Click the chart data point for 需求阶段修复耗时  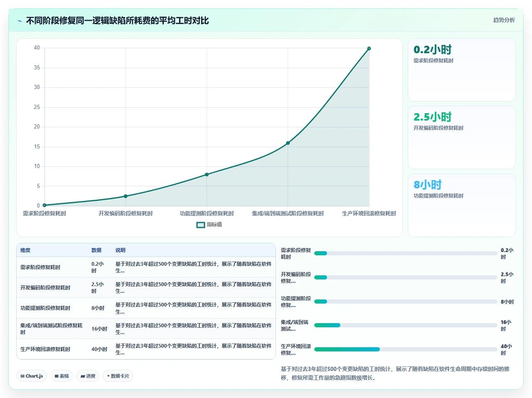point(44,205)
